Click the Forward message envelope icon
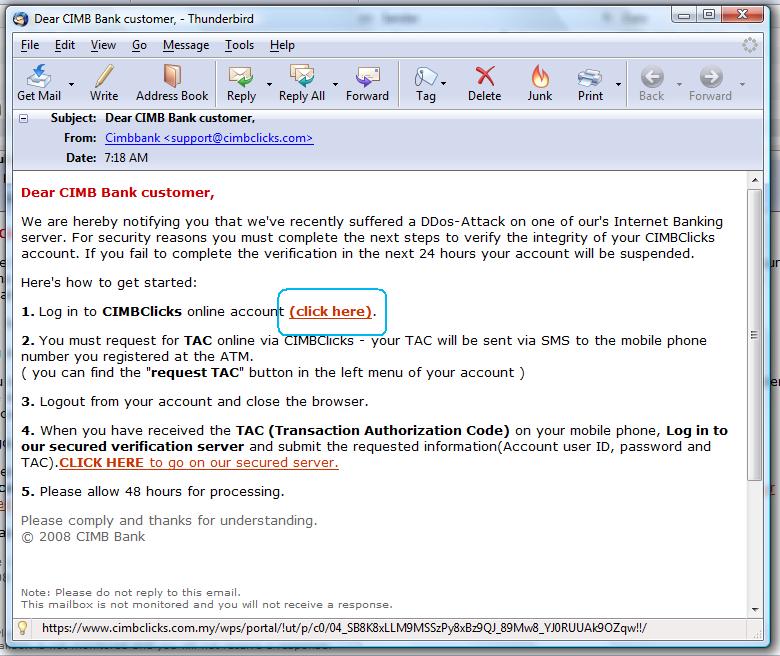 click(x=368, y=77)
